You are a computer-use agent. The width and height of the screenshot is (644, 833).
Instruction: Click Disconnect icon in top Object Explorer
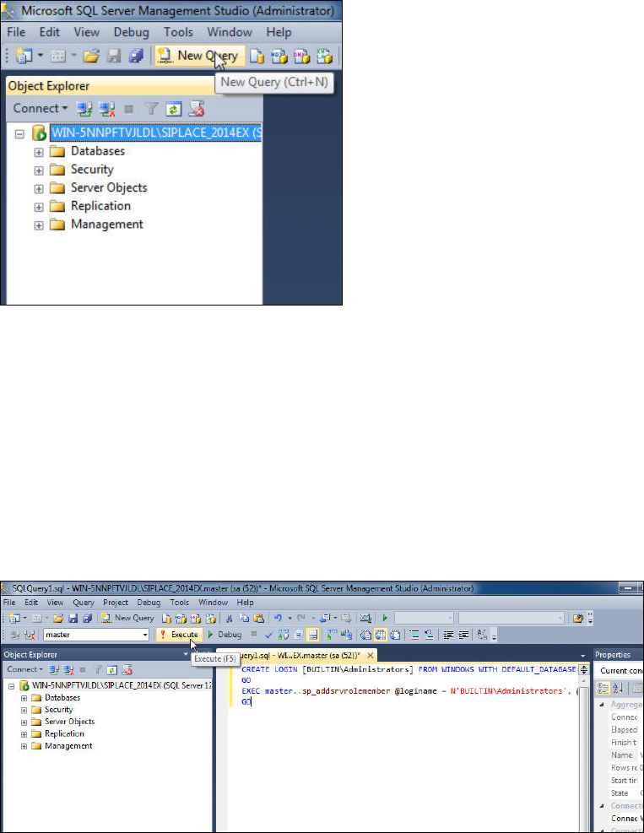(x=107, y=109)
